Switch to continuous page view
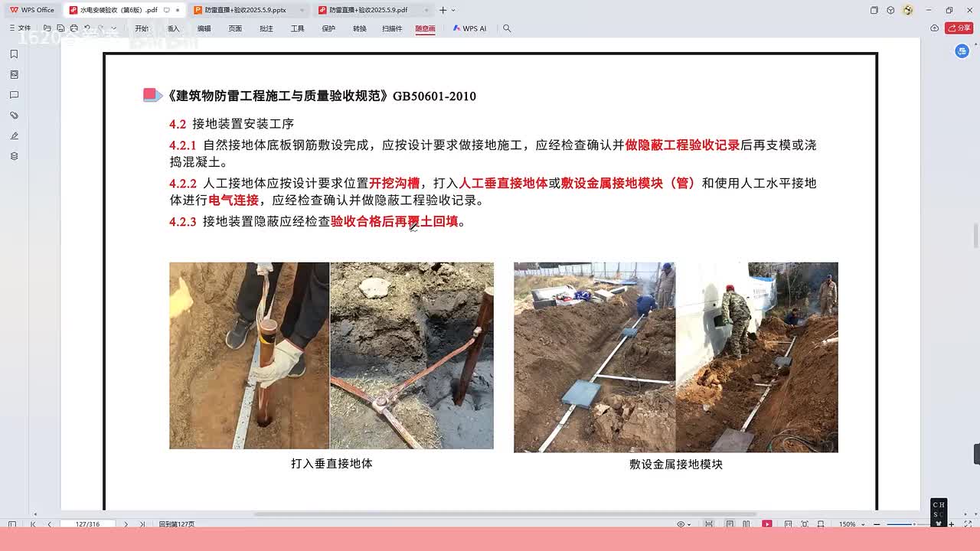Viewport: 980px width, 551px height. (x=709, y=524)
